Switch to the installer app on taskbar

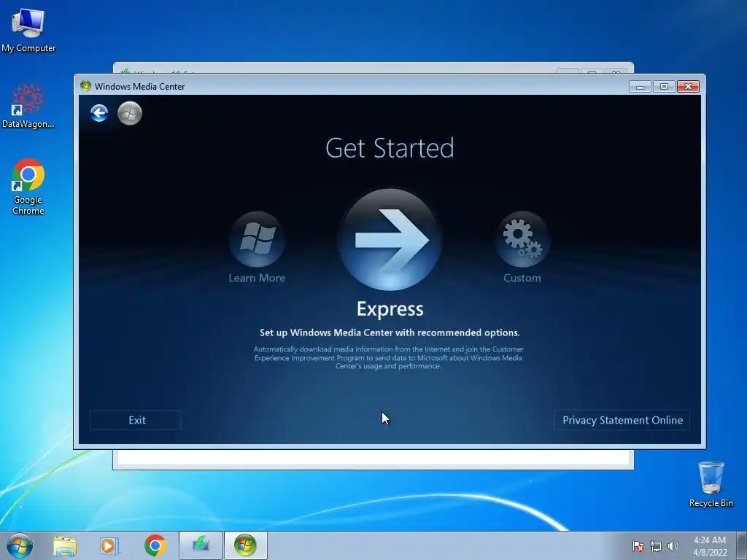pos(201,545)
